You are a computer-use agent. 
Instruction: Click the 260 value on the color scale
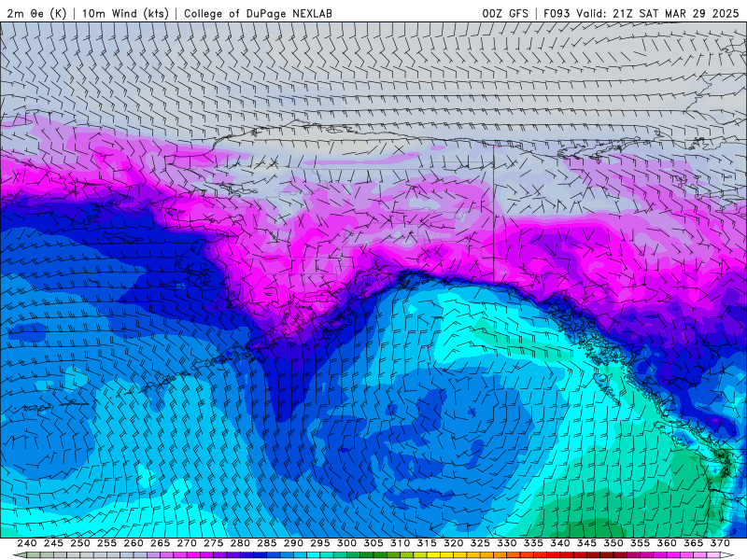click(134, 543)
